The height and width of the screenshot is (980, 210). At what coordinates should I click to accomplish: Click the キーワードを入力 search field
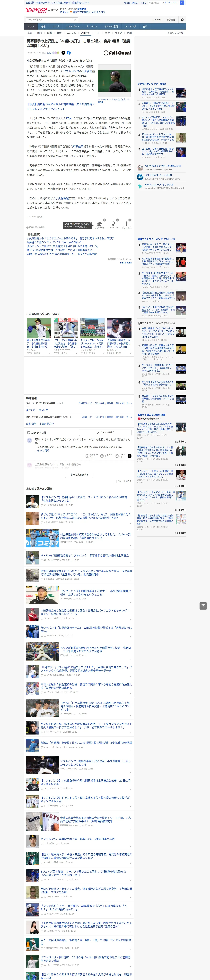coord(49,20)
